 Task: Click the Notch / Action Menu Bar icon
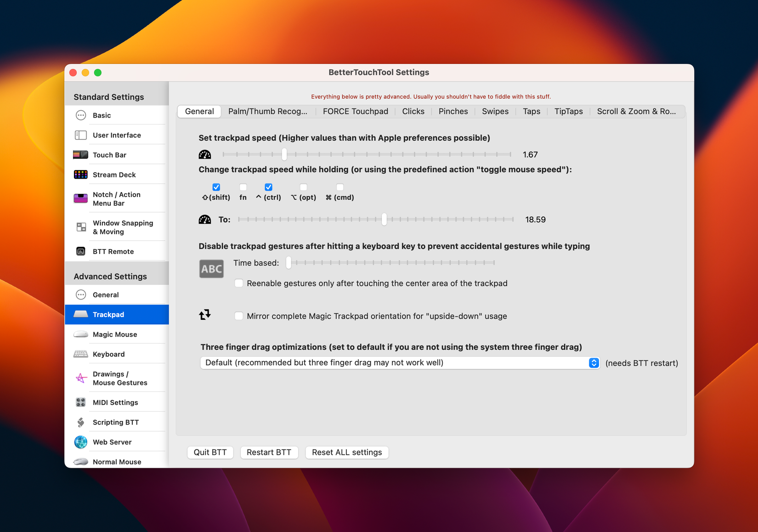[x=81, y=198]
